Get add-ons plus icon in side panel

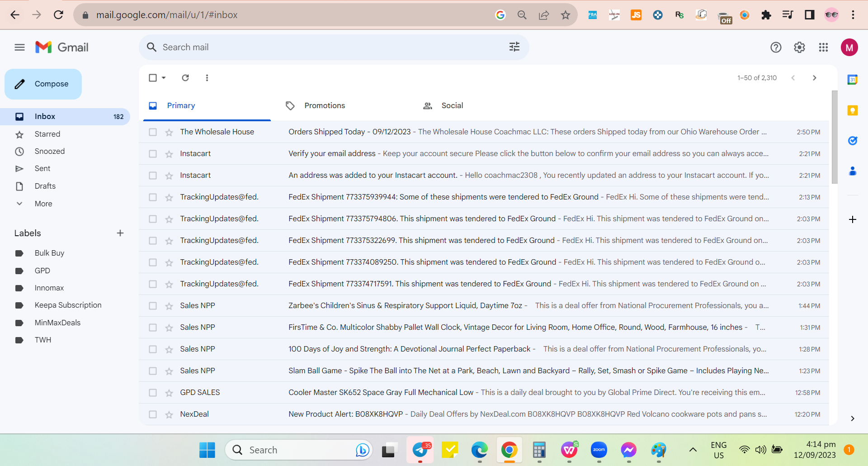853,219
